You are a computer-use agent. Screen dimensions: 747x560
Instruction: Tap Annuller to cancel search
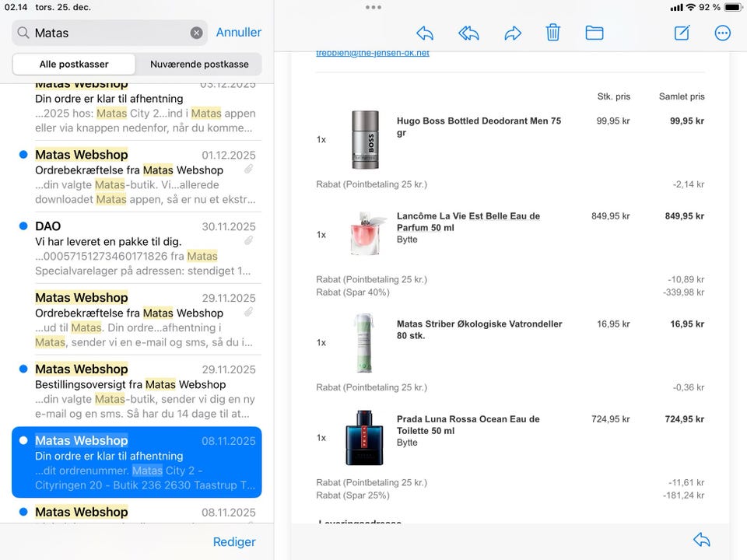coord(239,33)
